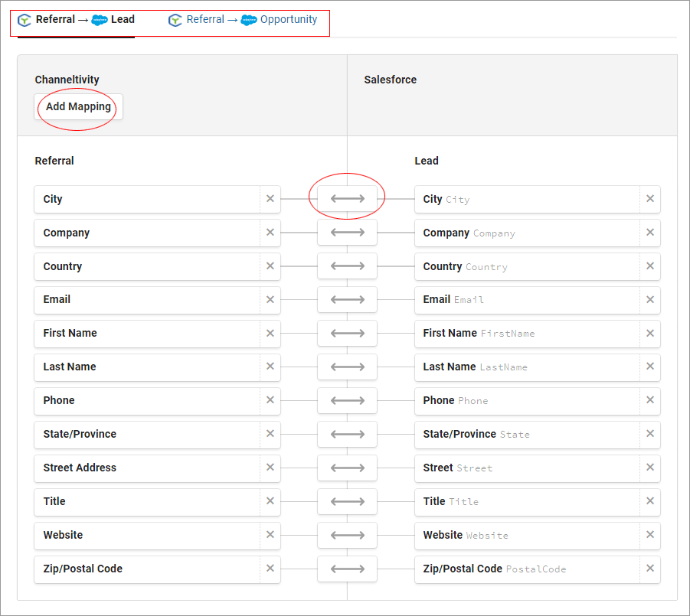Clear the Company lead field
The height and width of the screenshot is (616, 690).
pos(650,233)
